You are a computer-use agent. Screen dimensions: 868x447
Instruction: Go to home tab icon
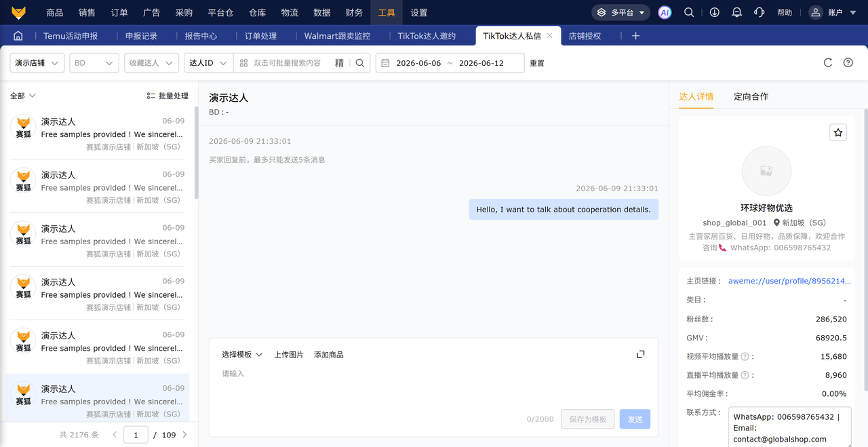pyautogui.click(x=18, y=36)
